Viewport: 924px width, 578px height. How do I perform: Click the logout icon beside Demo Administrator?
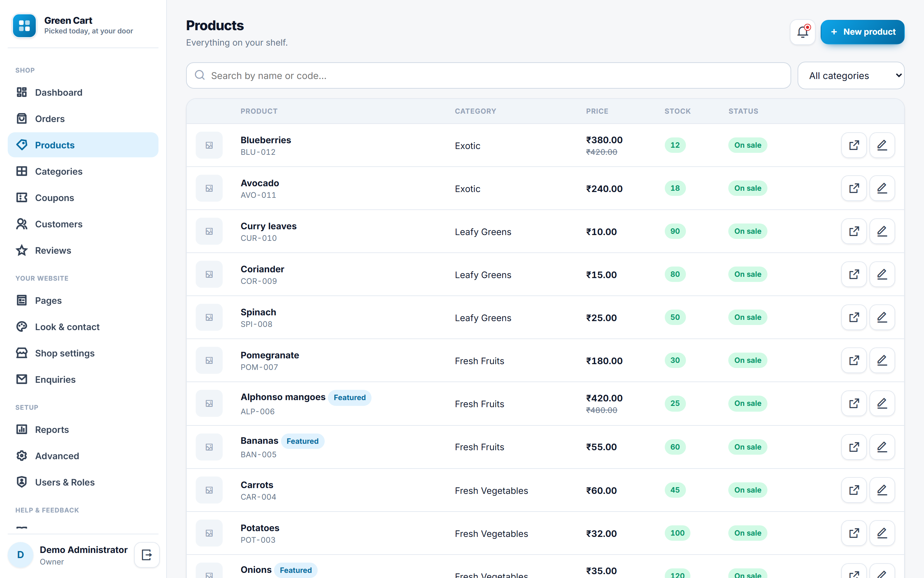147,555
